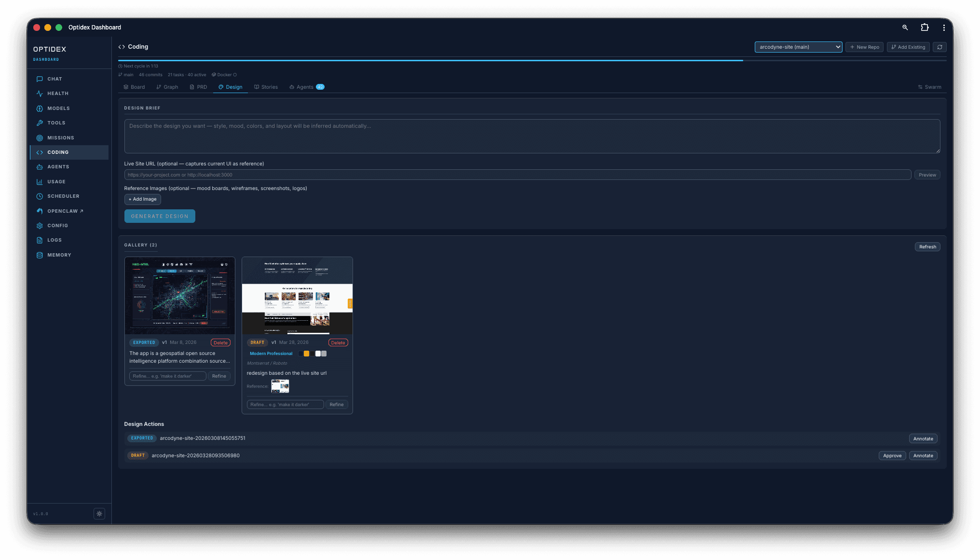The image size is (980, 560).
Task: Open the exported geospatial design thumbnail
Action: click(179, 296)
